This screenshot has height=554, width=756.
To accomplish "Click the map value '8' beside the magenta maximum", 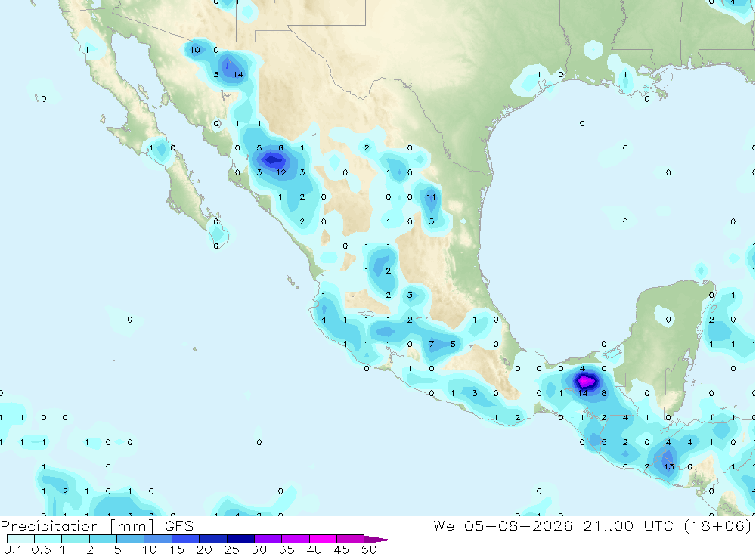I will [x=603, y=393].
